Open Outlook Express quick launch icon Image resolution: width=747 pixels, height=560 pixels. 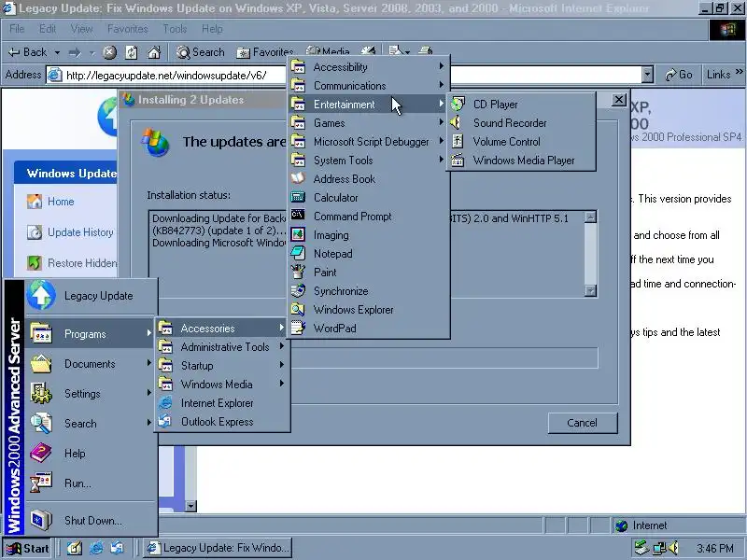click(x=118, y=548)
